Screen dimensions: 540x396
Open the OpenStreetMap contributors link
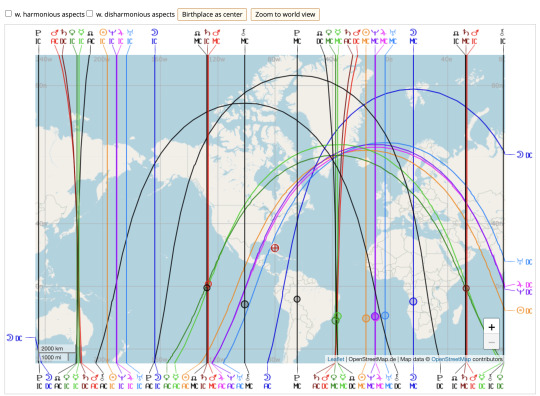click(x=451, y=359)
